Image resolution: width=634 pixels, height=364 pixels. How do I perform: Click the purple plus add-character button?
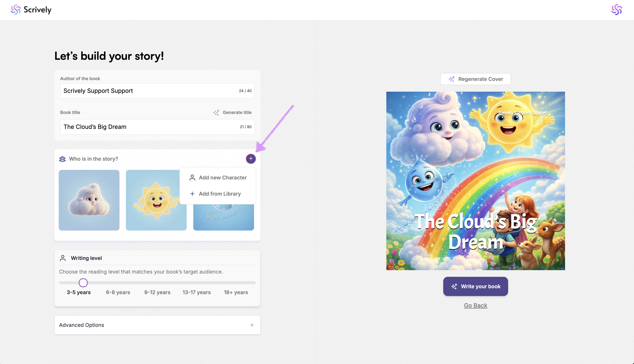point(251,159)
